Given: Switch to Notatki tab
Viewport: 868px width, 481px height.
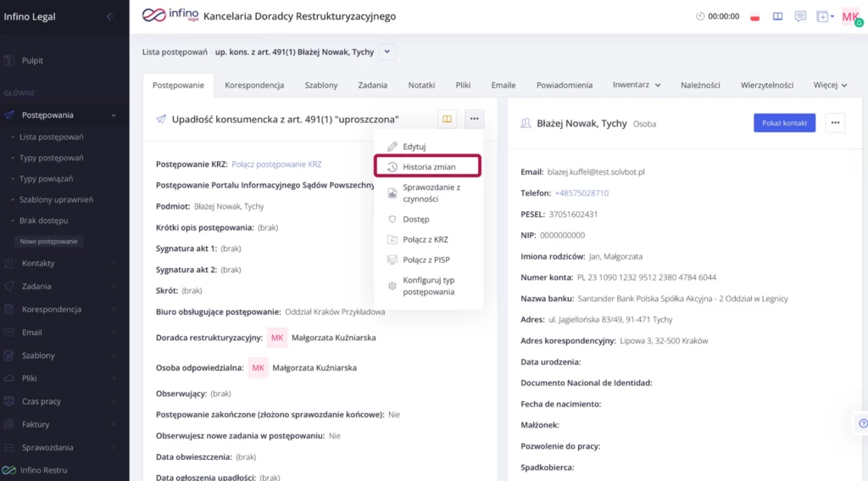Looking at the screenshot, I should tap(421, 86).
